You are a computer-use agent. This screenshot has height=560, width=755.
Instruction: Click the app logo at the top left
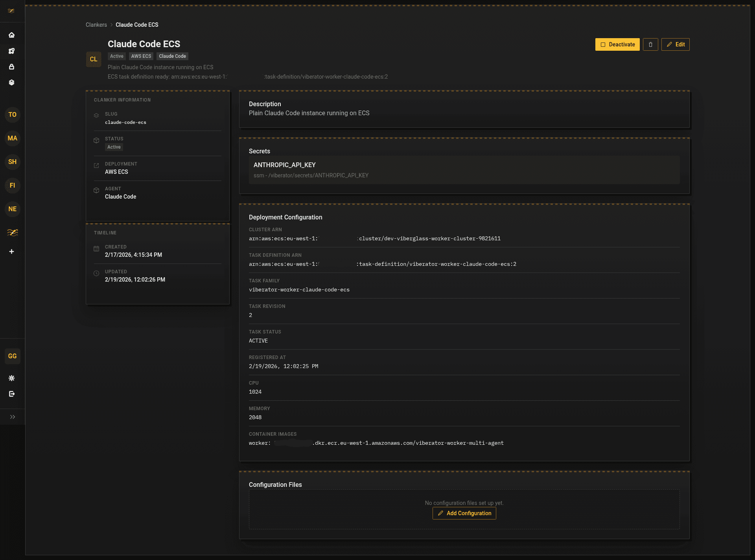[11, 11]
